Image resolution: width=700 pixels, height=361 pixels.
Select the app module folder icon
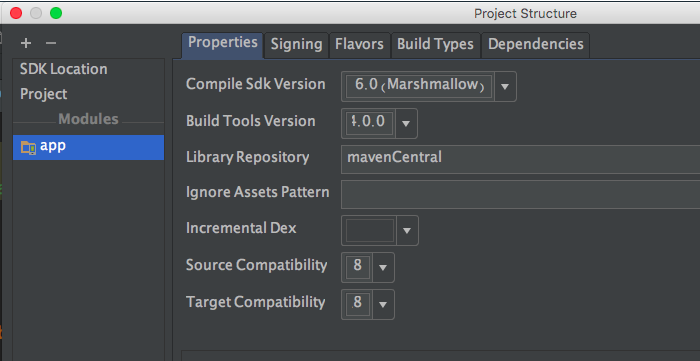click(29, 147)
